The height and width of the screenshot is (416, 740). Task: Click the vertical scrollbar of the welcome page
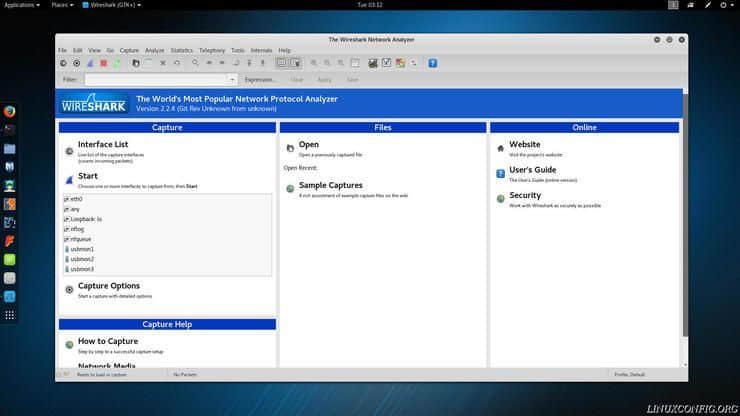coord(684,210)
